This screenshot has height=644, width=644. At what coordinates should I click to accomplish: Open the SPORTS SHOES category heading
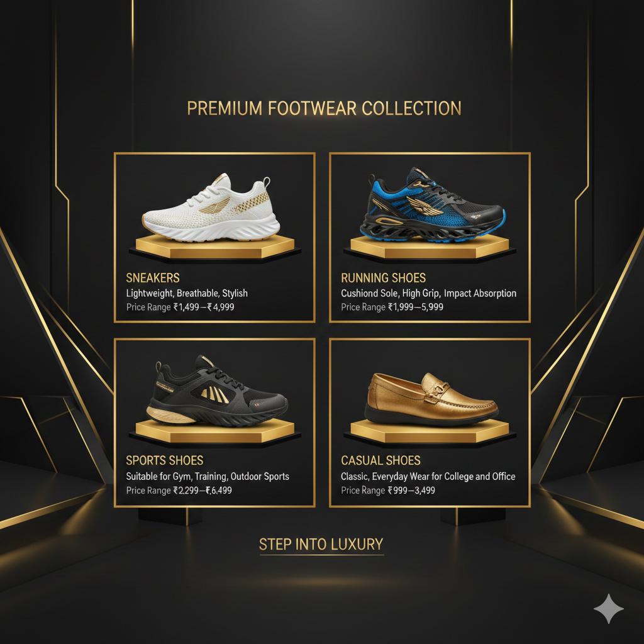pos(165,460)
